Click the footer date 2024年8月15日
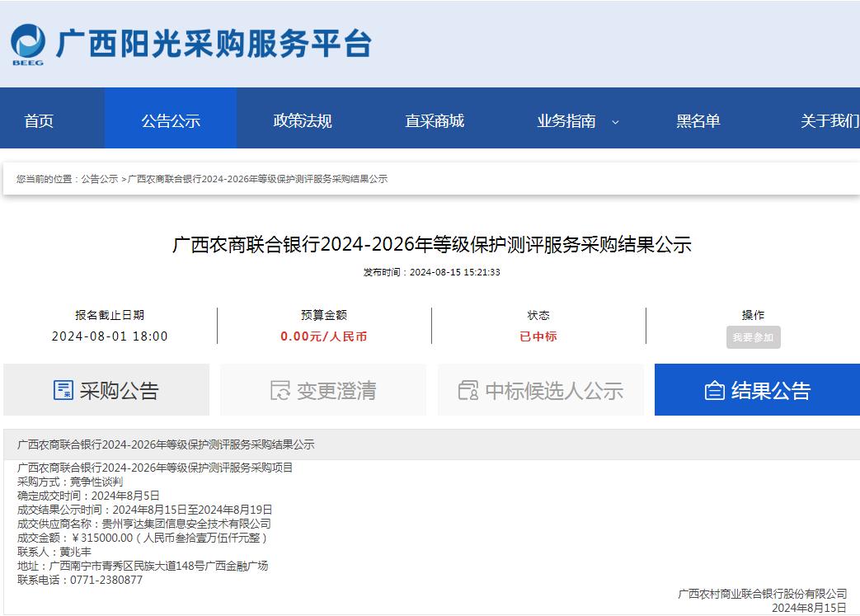The image size is (860, 616). tap(810, 608)
